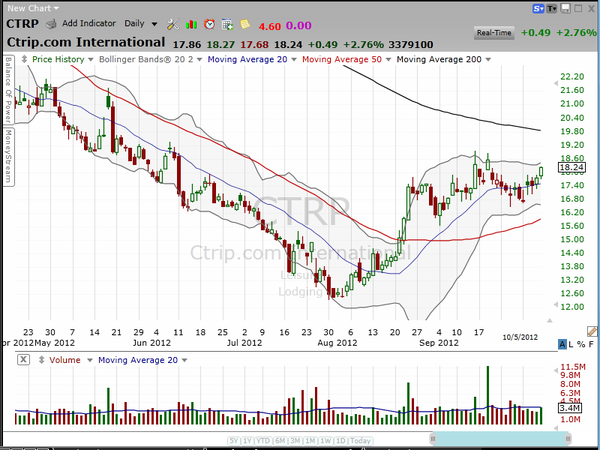Select the L logarithmic scale toggle
The image size is (600, 450).
pos(571,344)
